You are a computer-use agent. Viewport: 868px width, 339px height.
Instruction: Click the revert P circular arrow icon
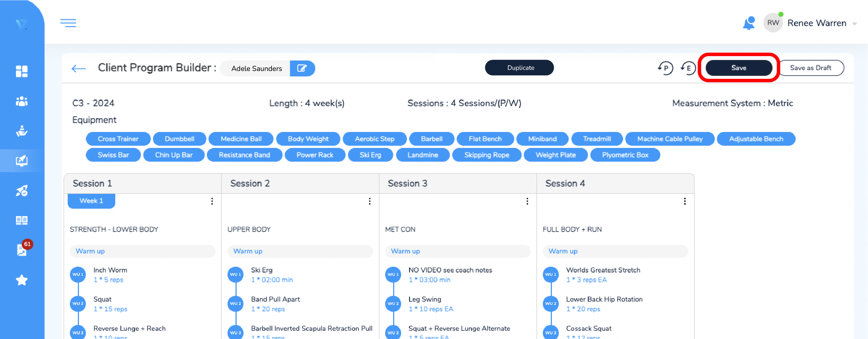pyautogui.click(x=665, y=68)
